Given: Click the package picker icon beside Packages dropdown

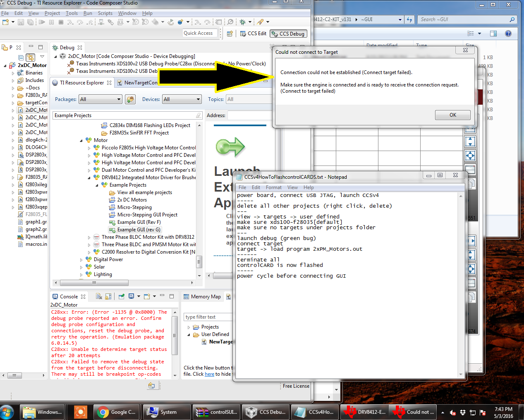Looking at the screenshot, I should pos(130,99).
